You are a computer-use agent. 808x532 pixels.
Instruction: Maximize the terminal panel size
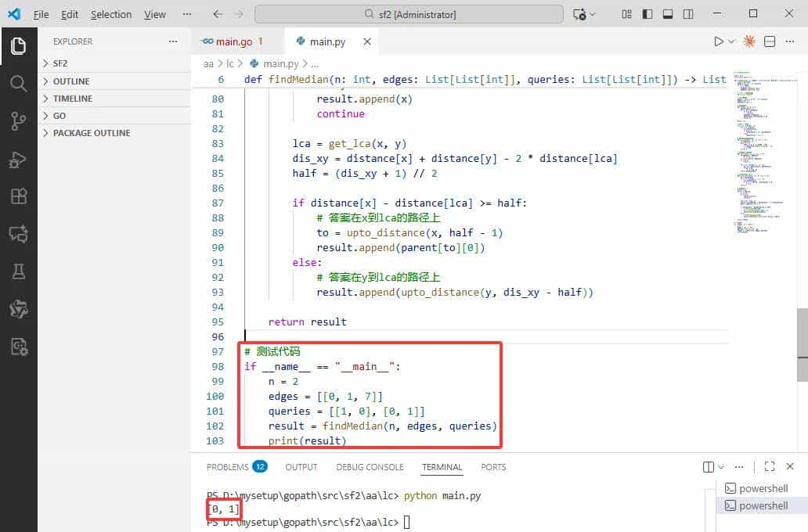pos(770,466)
